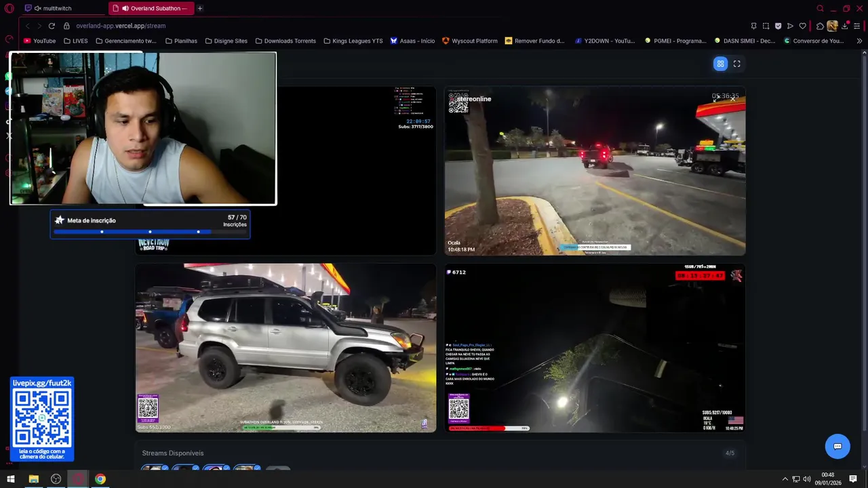Switch to the multitwitch tab
The height and width of the screenshot is (488, 868).
(62, 8)
